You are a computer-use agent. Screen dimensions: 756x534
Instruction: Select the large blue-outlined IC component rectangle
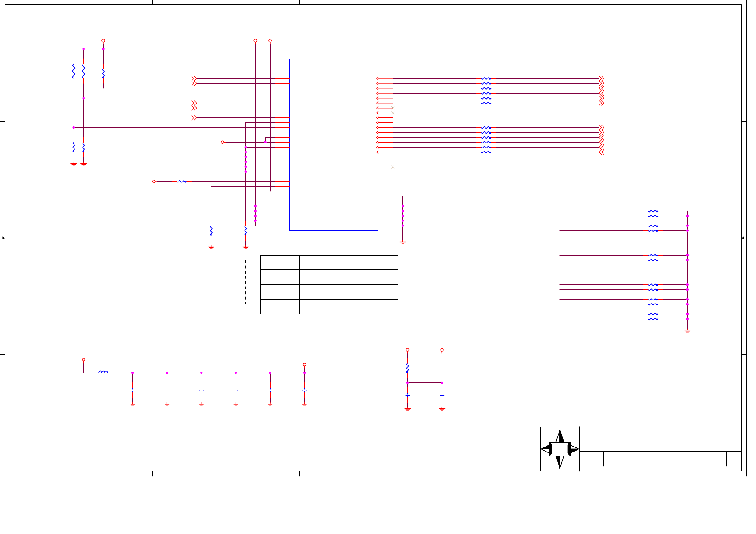(x=334, y=145)
